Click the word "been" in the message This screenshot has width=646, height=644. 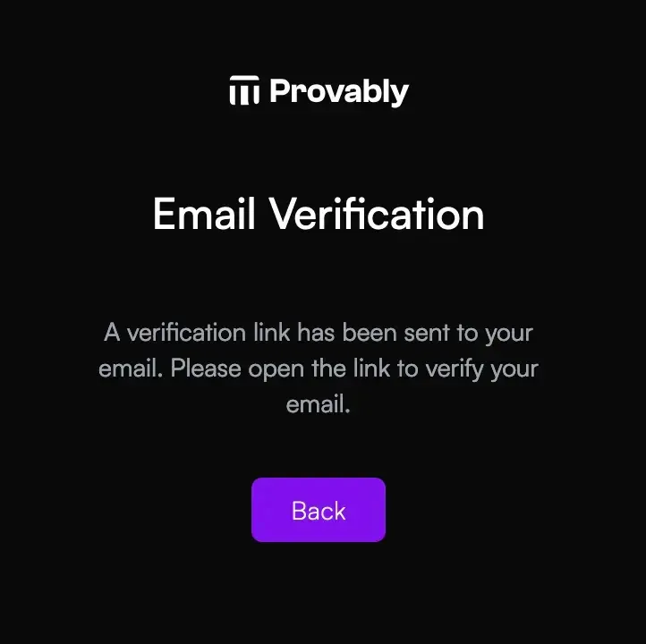coord(370,333)
